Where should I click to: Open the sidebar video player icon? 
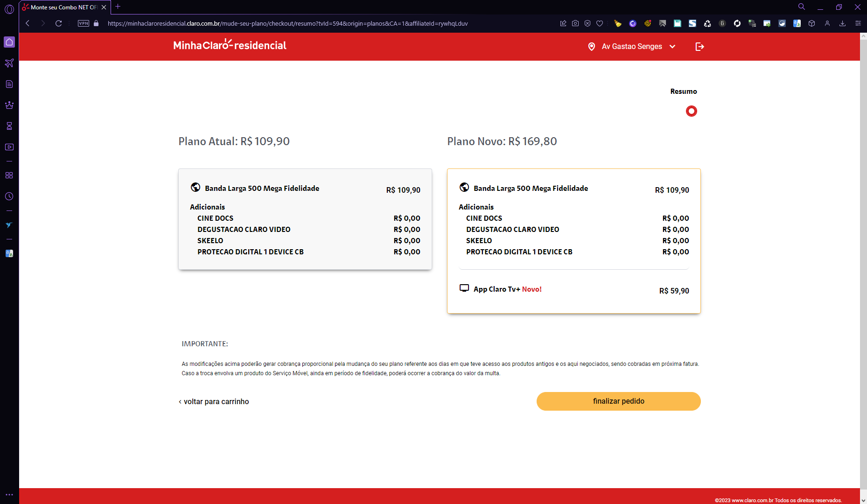[x=9, y=147]
